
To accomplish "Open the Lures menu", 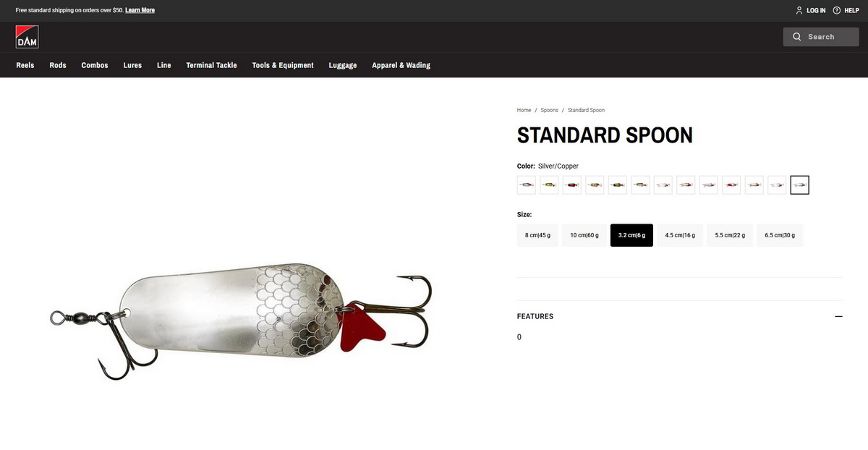I will 132,65.
